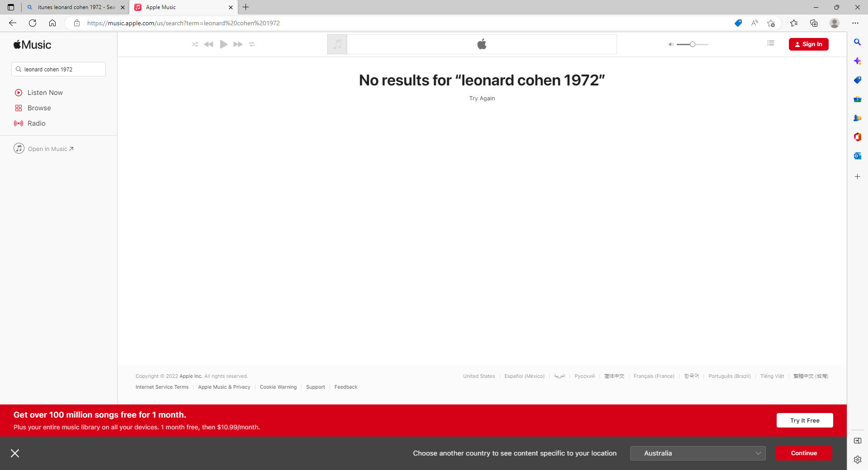The width and height of the screenshot is (868, 470).
Task: Select Español (México) language
Action: pos(524,376)
